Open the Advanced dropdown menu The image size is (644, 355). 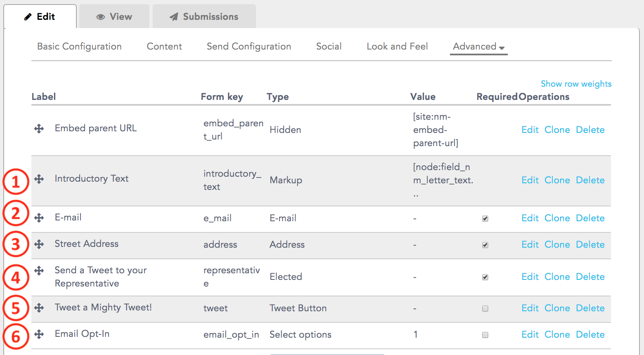tap(478, 47)
